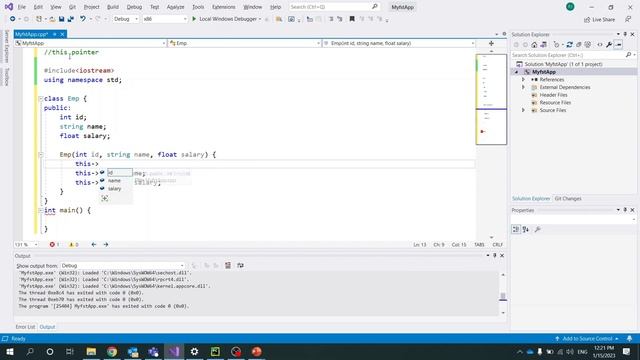640x360 pixels.
Task: Click the notifications bell in the status bar
Action: point(629,339)
